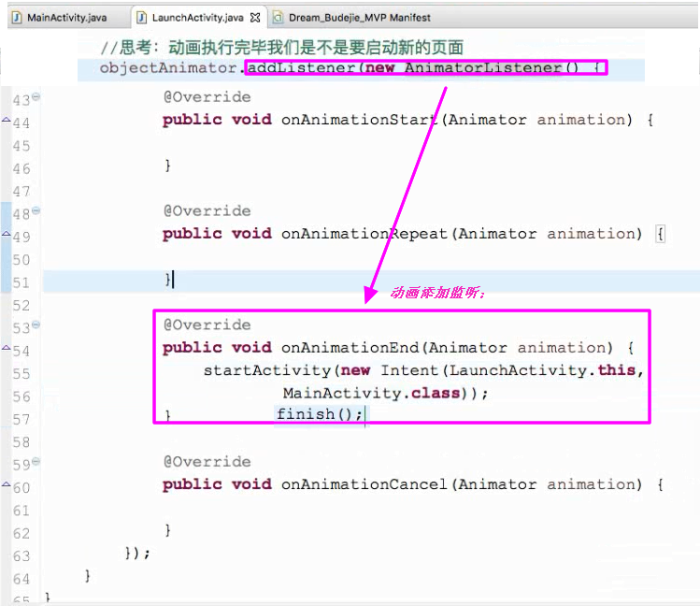This screenshot has width=700, height=606.
Task: Collapse the fold marker at line 43
Action: click(x=36, y=96)
